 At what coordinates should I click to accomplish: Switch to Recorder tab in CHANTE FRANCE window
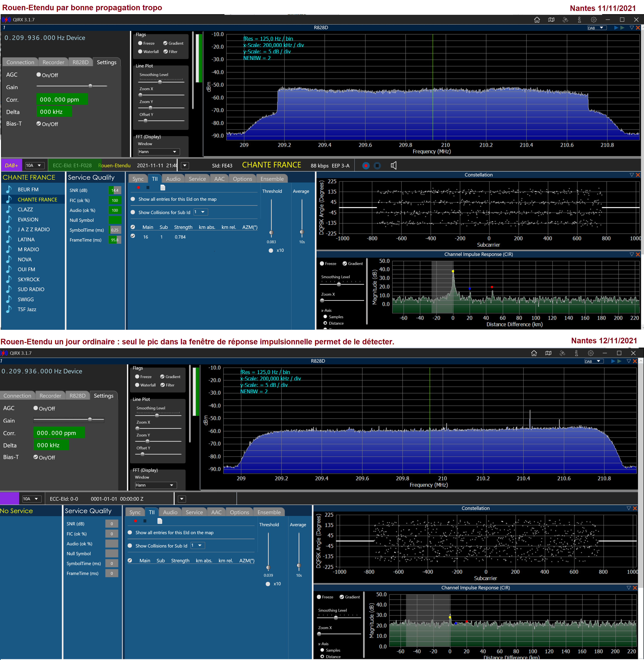tap(53, 62)
